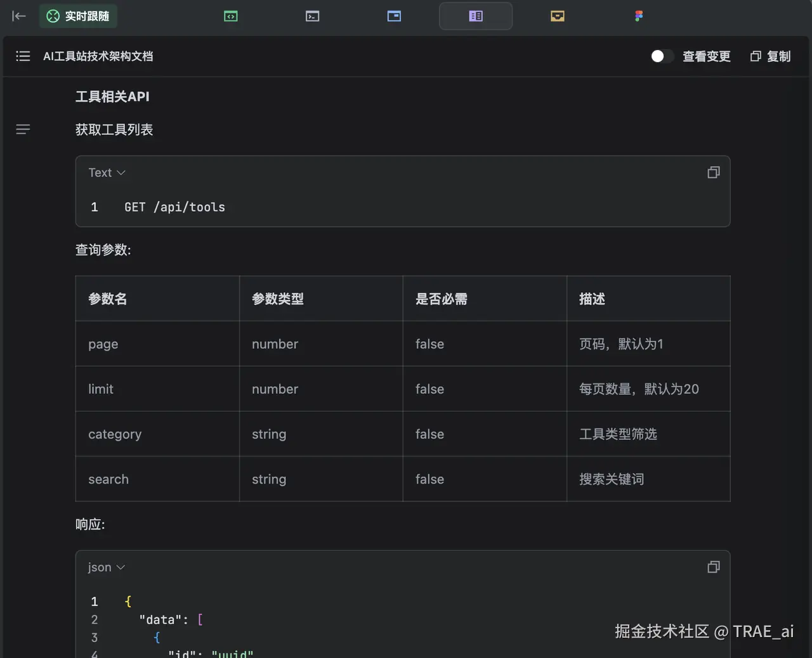812x658 pixels.
Task: Click the 复制 button
Action: click(x=771, y=56)
